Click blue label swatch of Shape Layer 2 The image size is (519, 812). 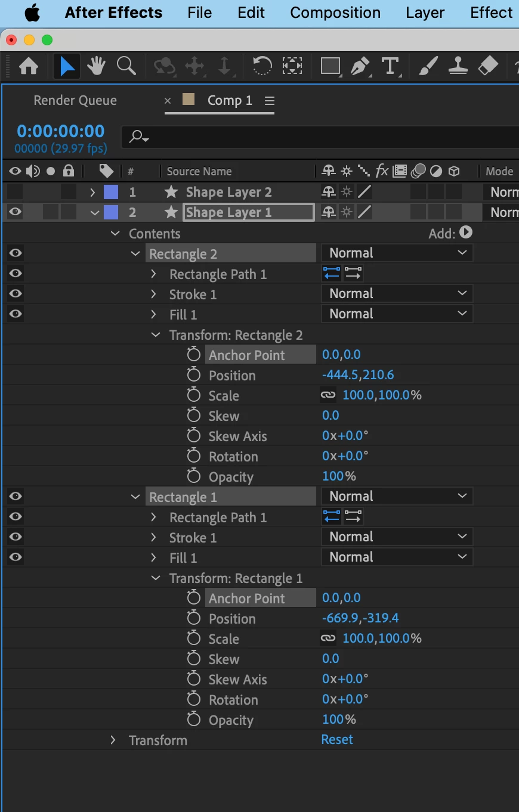[x=111, y=192]
